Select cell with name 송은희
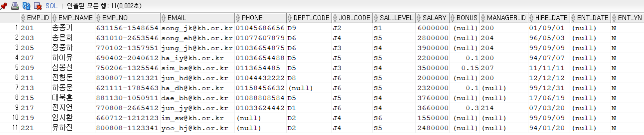The image size is (644, 135). [73, 38]
